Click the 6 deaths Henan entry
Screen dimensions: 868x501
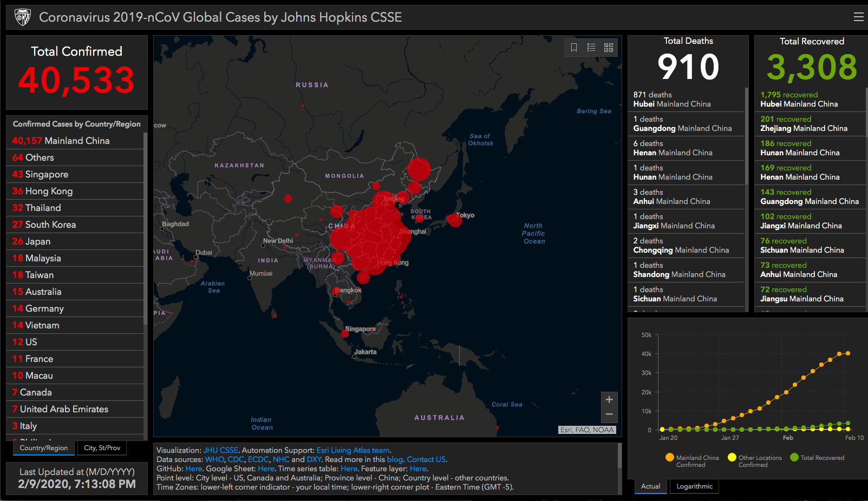[x=687, y=148]
